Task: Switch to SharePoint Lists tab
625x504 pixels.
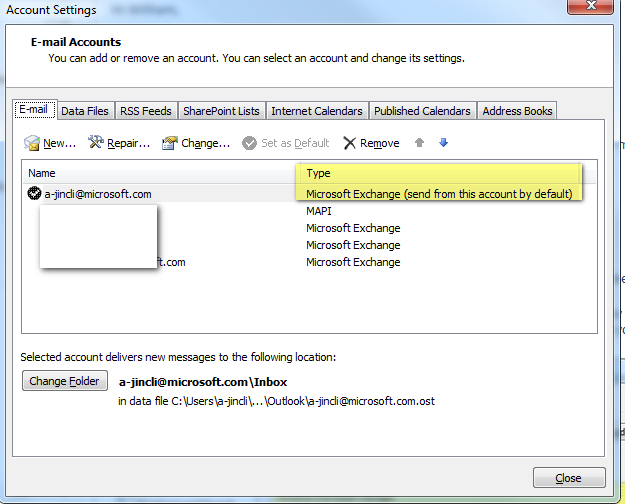Action: 221,111
